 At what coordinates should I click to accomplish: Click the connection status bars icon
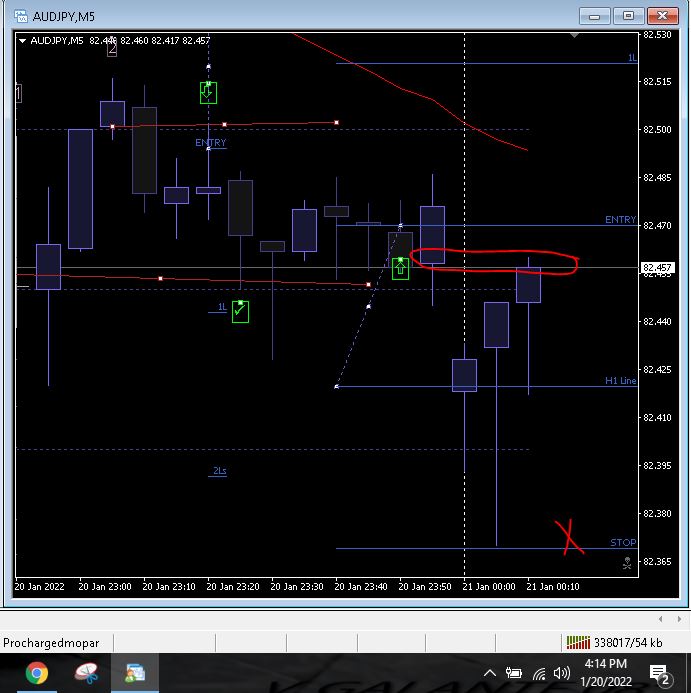click(578, 642)
